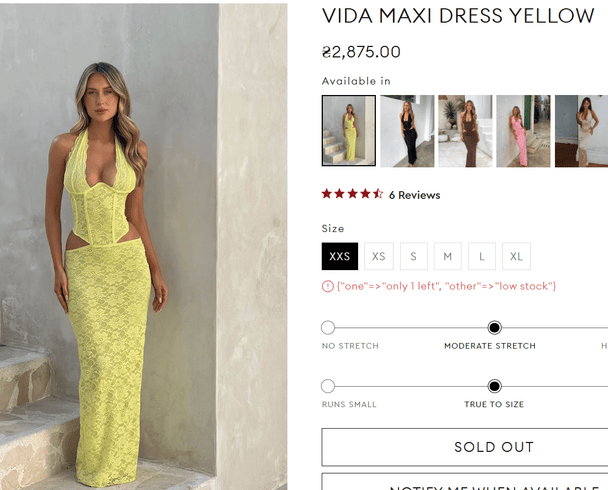Pick size M
The width and height of the screenshot is (608, 490).
(448, 256)
